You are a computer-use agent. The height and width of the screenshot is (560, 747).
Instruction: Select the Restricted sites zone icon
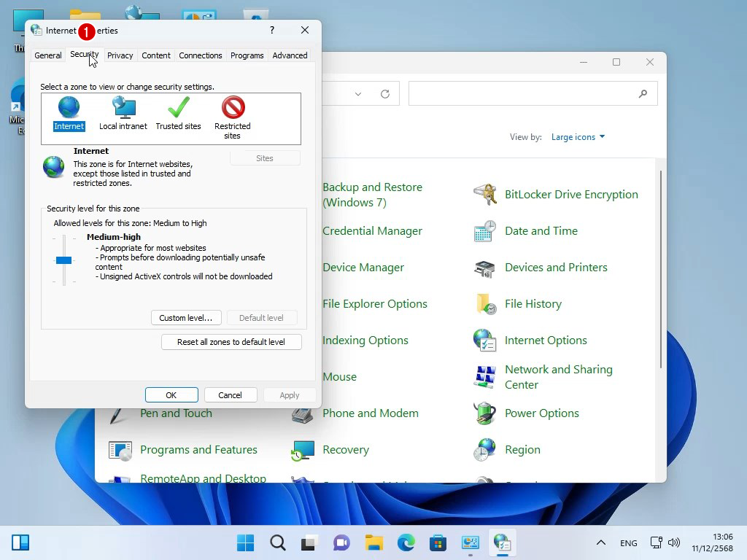coord(233,109)
